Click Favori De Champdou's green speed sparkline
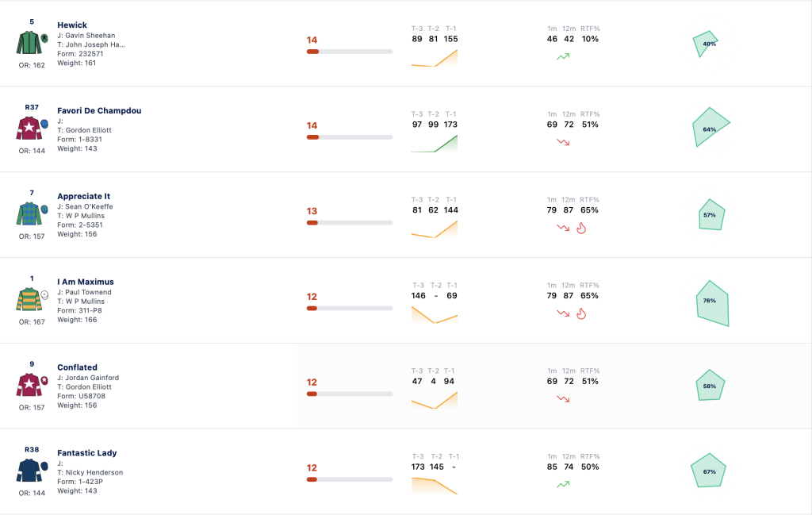812x515 pixels. coord(435,144)
